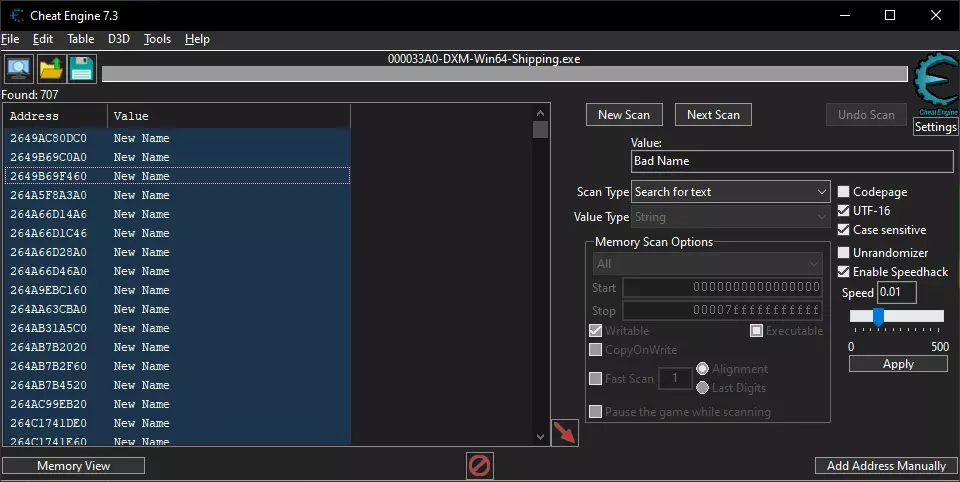This screenshot has width=960, height=482.
Task: Uncheck Enable Speedhack
Action: click(x=843, y=271)
